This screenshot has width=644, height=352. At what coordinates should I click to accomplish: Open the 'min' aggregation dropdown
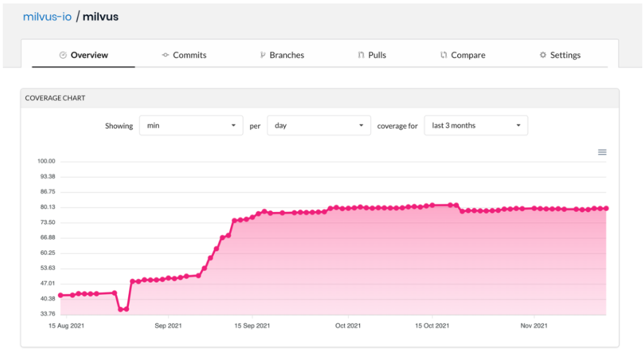click(191, 126)
